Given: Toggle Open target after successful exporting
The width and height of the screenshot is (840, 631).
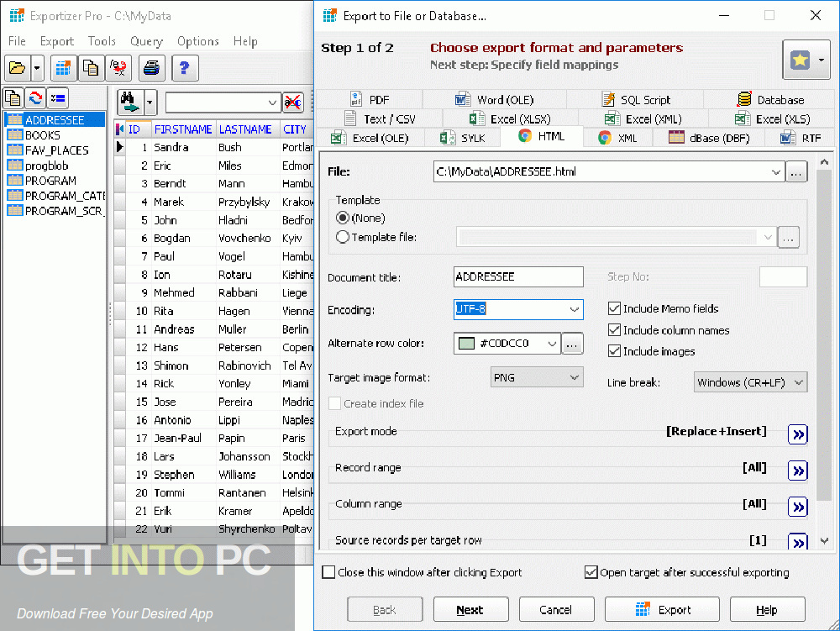Looking at the screenshot, I should [x=591, y=572].
